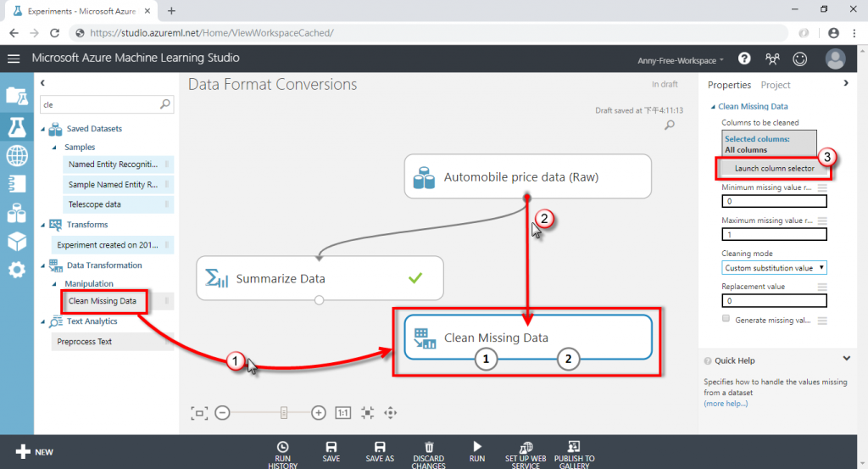Select the Summarize Data module node
The width and height of the screenshot is (868, 469).
point(320,278)
